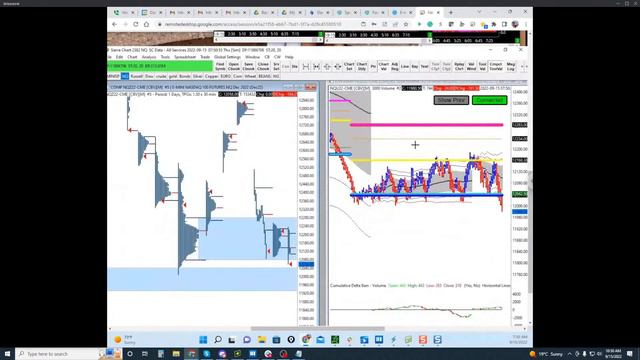Toggle Compact Tool Values button
The width and height of the screenshot is (640, 360).
click(496, 66)
